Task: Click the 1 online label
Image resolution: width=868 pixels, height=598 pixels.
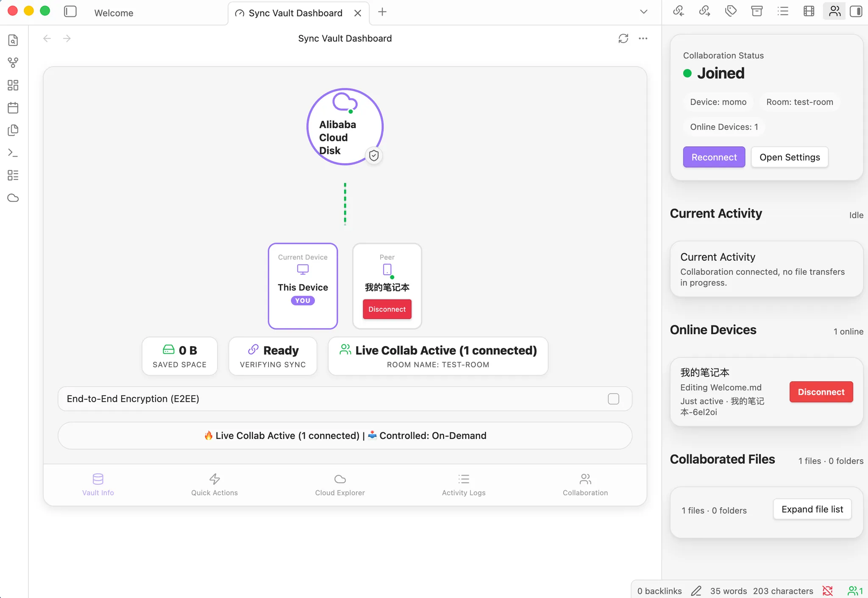Action: 849,332
